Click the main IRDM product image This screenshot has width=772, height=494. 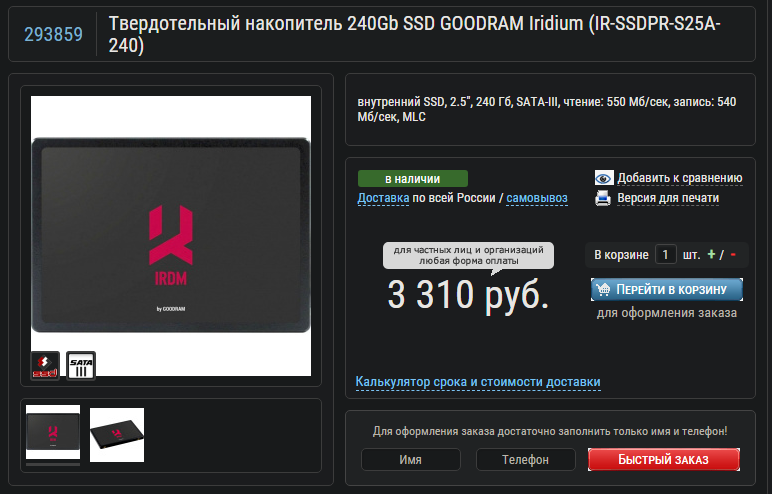coord(171,235)
